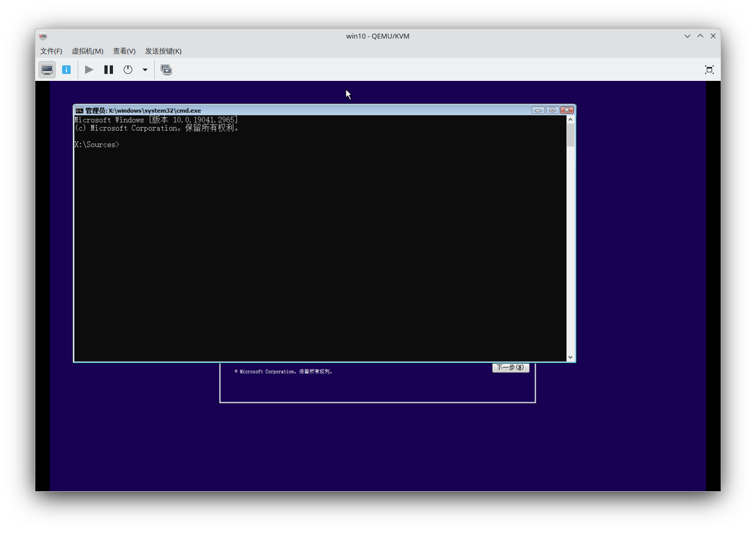756x533 pixels.
Task: Click cmd scrollbar down arrow
Action: pos(570,357)
